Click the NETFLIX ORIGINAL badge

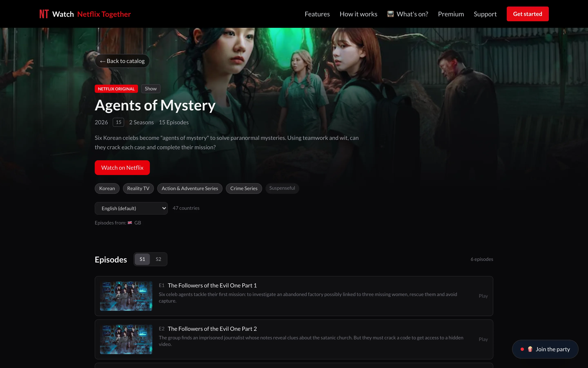coord(116,89)
